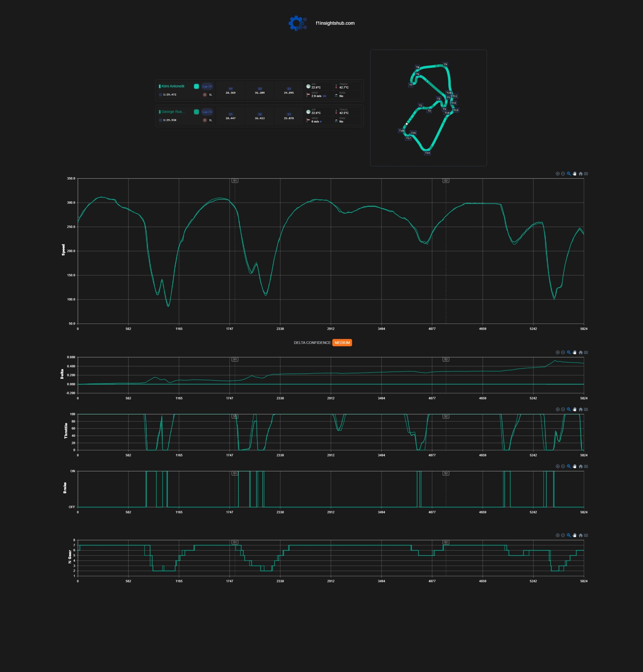The width and height of the screenshot is (643, 672).
Task: Click Antonelli's S1 time 28.369
Action: (x=230, y=93)
